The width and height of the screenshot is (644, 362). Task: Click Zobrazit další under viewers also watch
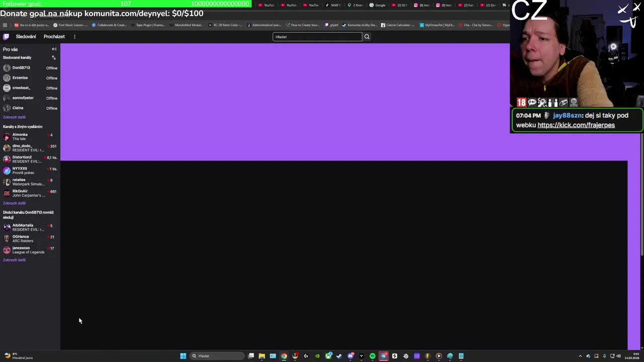[14, 260]
